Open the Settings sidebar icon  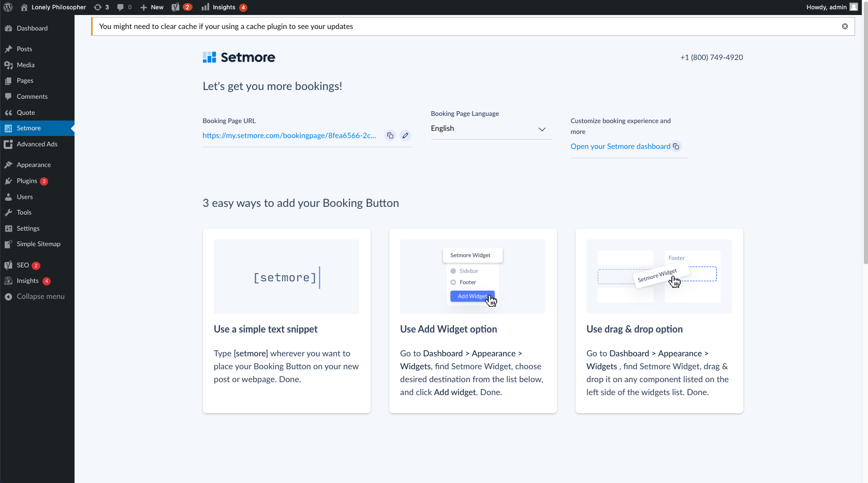click(8, 229)
